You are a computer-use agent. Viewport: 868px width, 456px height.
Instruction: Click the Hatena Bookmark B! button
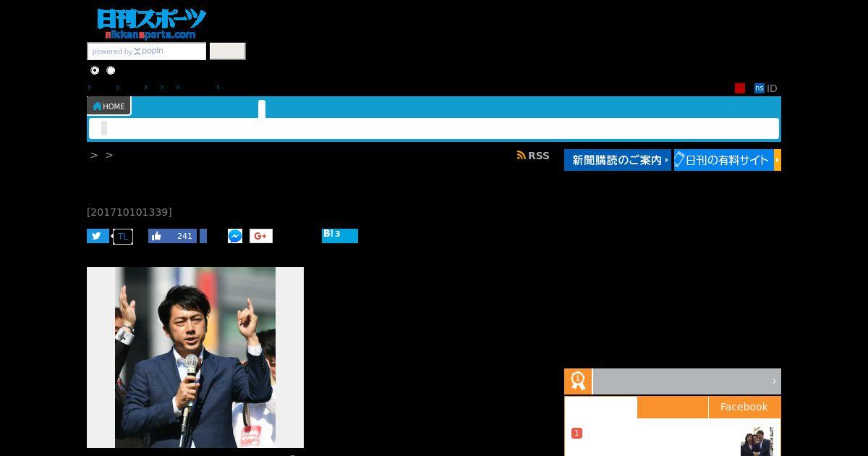pos(340,236)
